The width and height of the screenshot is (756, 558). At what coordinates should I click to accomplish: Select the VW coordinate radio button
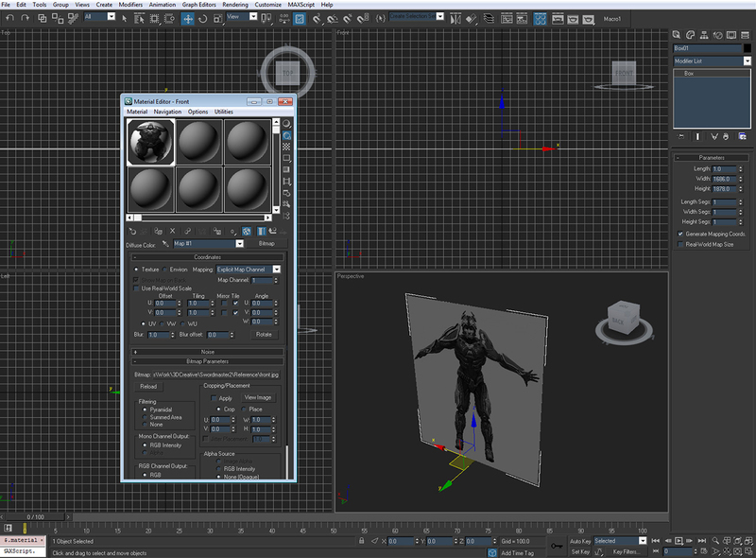(x=163, y=323)
